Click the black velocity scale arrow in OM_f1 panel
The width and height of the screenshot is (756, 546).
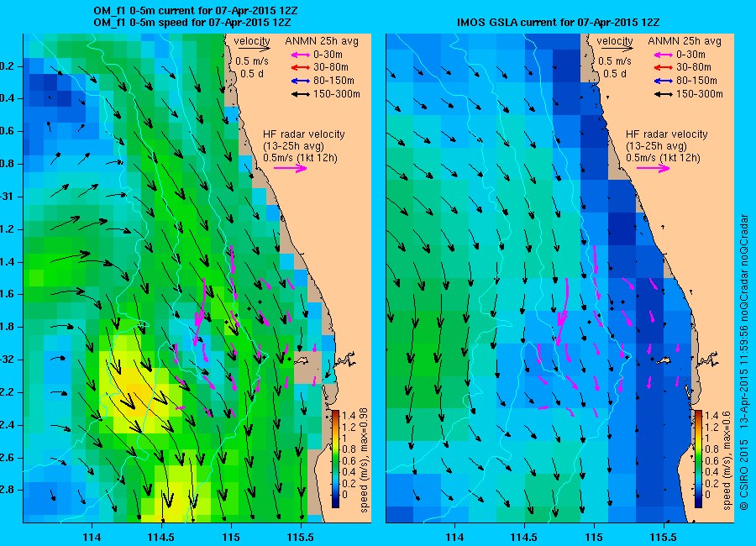point(254,49)
